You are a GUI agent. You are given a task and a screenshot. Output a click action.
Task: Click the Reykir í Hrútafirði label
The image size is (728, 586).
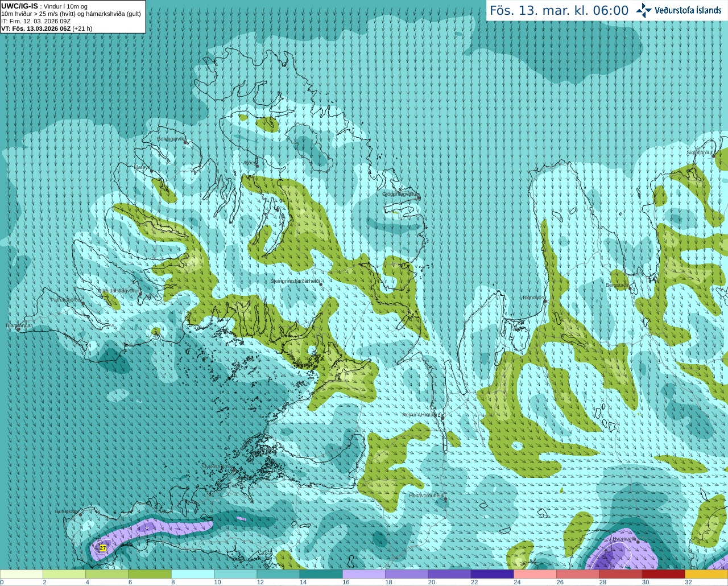pyautogui.click(x=422, y=415)
